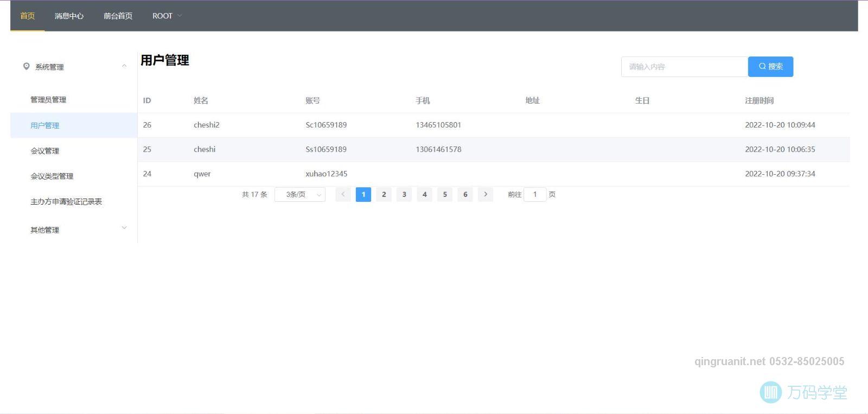
Task: Click the 生日 column header
Action: tap(642, 100)
